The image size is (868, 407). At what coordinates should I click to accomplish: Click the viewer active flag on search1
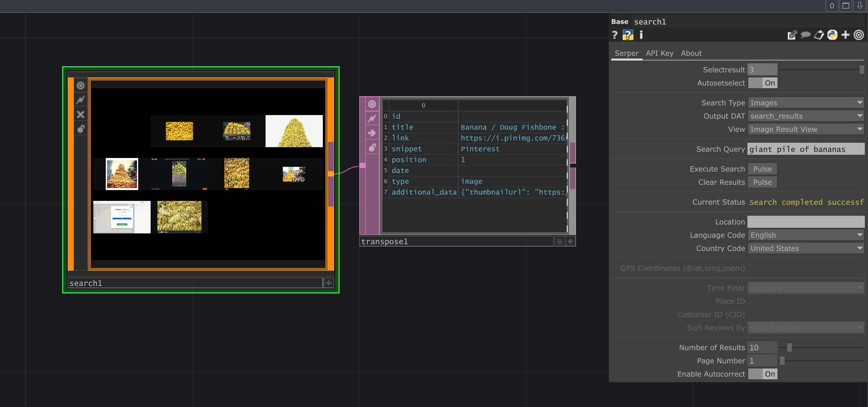pos(81,86)
